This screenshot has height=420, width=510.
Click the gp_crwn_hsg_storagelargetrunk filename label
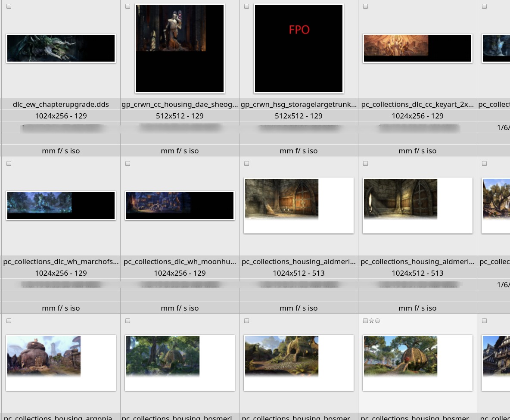299,104
